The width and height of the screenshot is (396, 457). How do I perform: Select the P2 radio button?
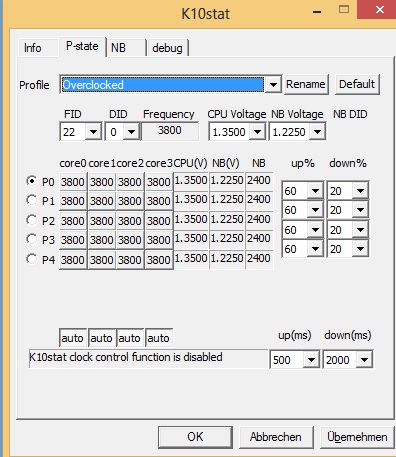(x=31, y=220)
